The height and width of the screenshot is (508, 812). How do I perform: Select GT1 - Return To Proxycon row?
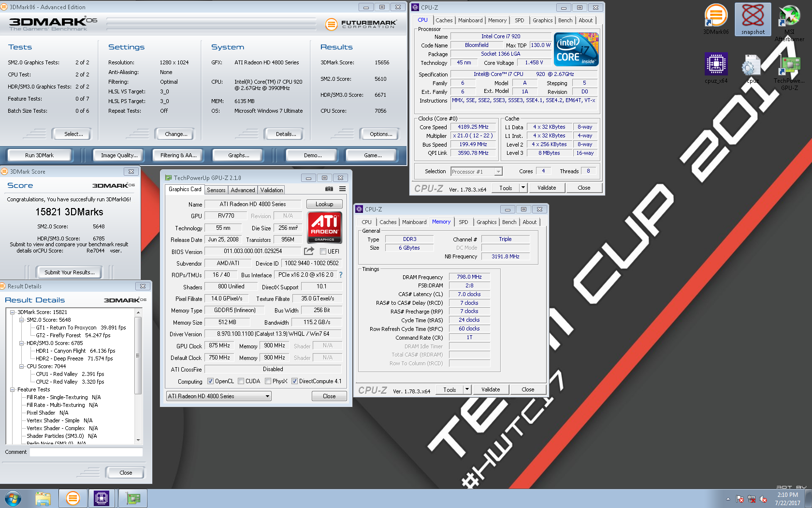pos(81,328)
